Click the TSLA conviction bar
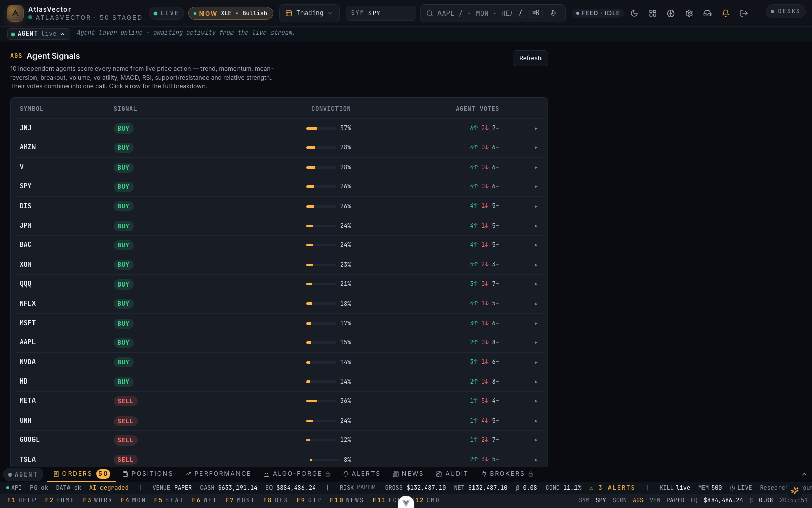The width and height of the screenshot is (812, 508). (x=325, y=460)
